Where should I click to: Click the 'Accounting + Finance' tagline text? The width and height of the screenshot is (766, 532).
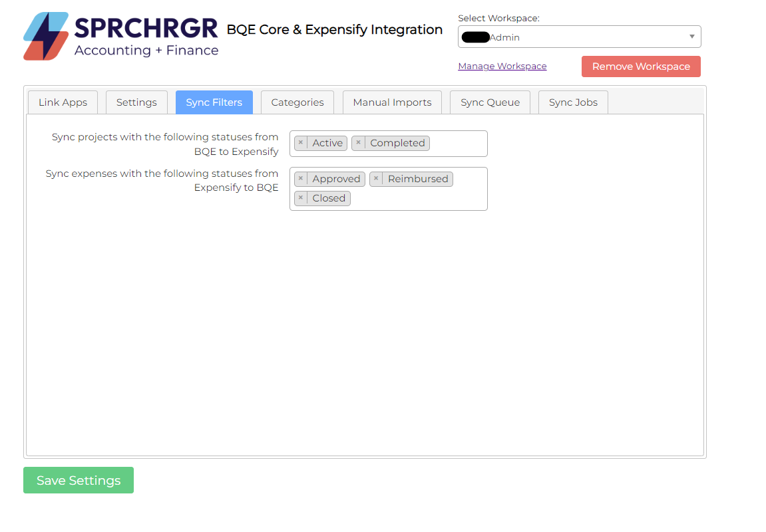click(x=146, y=51)
